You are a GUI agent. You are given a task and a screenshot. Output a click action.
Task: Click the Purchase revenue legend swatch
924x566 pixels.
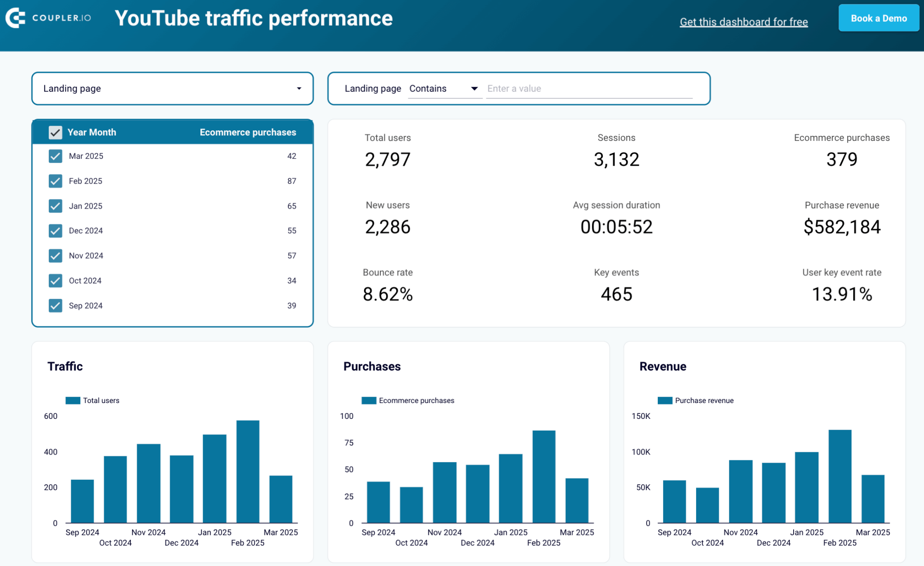click(665, 400)
